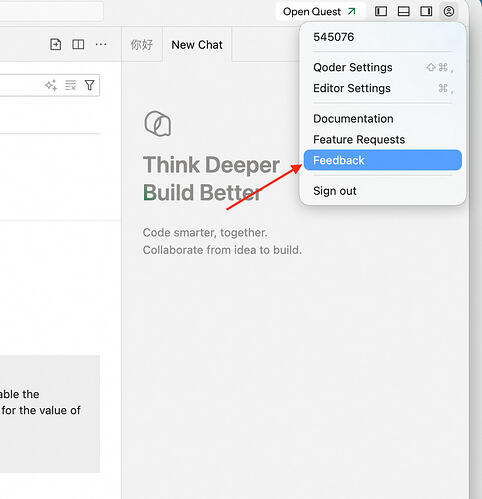Screen dimensions: 482x499
Task: Switch to the New Chat tab
Action: point(197,45)
